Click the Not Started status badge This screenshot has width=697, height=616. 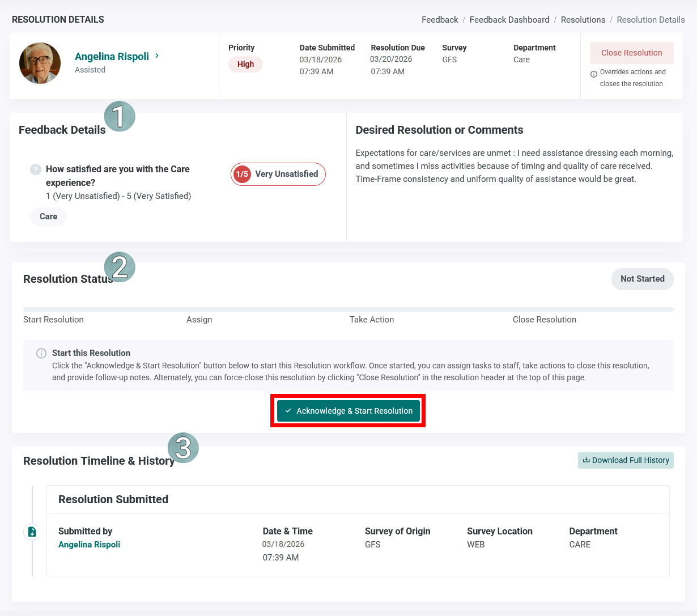(642, 279)
